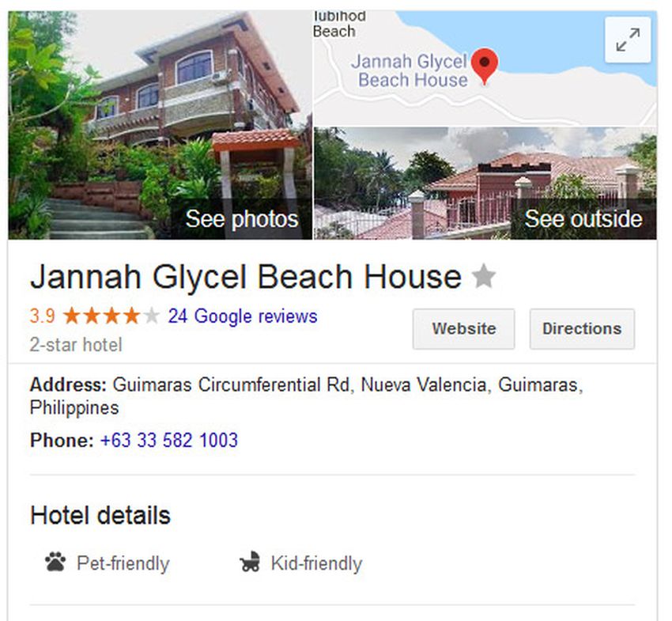Open See photos overlay
Screen dimensions: 672x621
tap(242, 219)
